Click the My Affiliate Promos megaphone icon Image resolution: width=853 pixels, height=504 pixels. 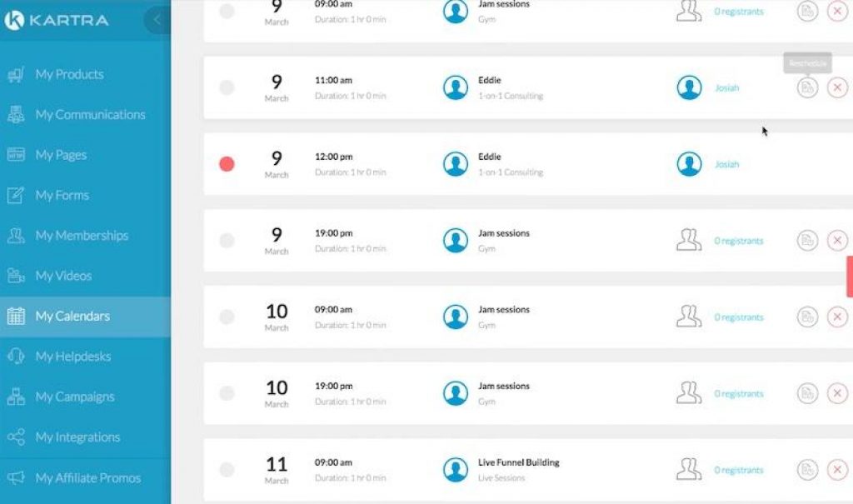click(16, 478)
